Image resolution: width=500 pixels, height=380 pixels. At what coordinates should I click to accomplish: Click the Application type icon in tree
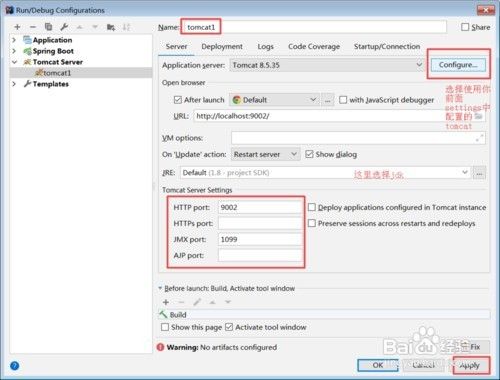[27, 40]
